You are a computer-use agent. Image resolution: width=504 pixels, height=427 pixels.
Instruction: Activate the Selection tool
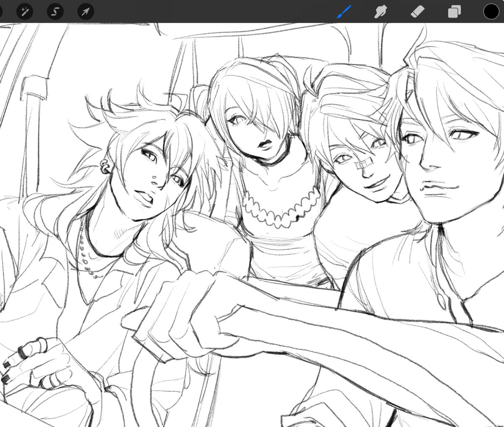point(55,12)
